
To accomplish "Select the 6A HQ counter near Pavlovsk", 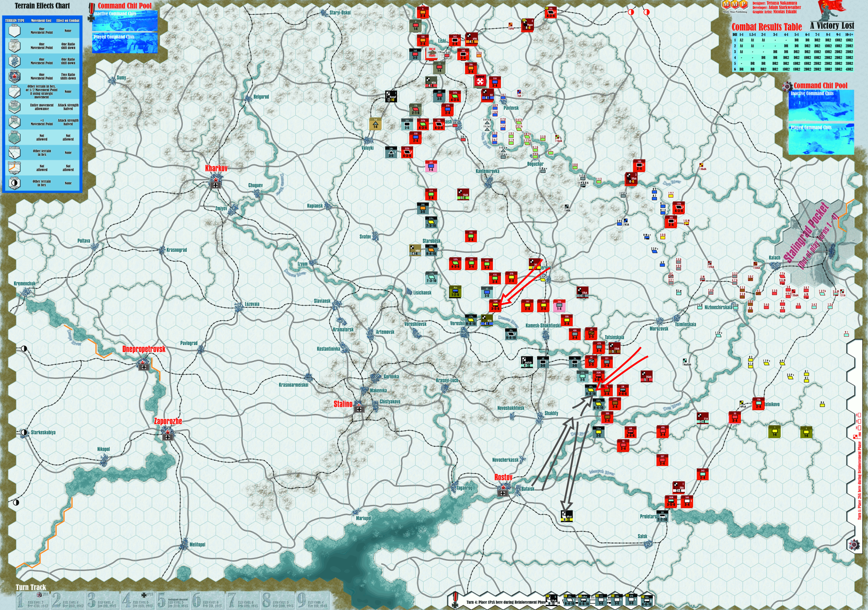I will [x=488, y=95].
